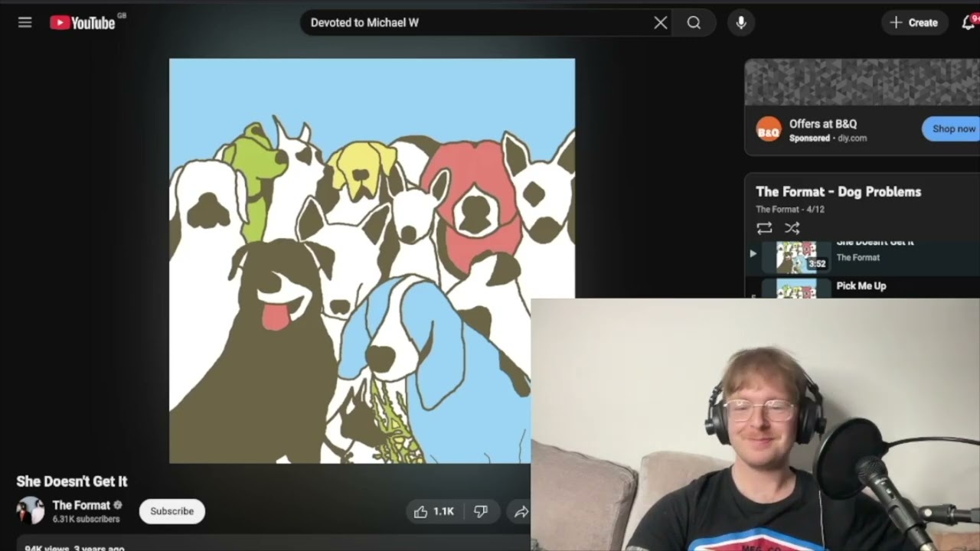980x551 pixels.
Task: Like the video with thumbs up
Action: click(435, 512)
